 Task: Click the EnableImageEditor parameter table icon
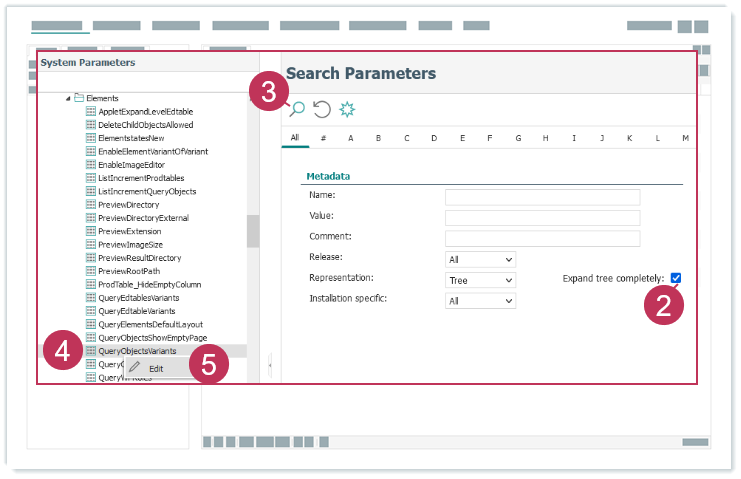[x=90, y=164]
